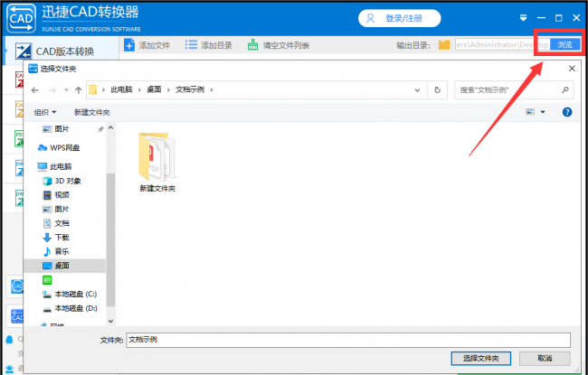Open the title bar dropdown menu icon
This screenshot has height=375, width=588.
(524, 17)
